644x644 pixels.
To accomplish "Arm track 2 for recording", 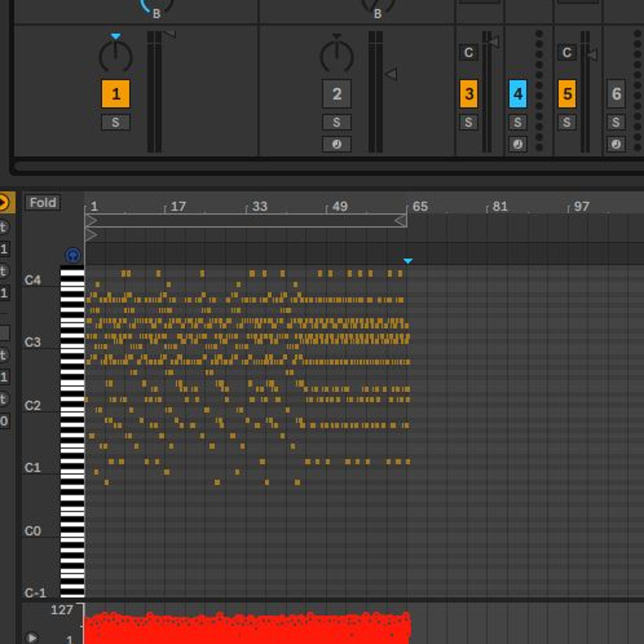I will (x=336, y=144).
